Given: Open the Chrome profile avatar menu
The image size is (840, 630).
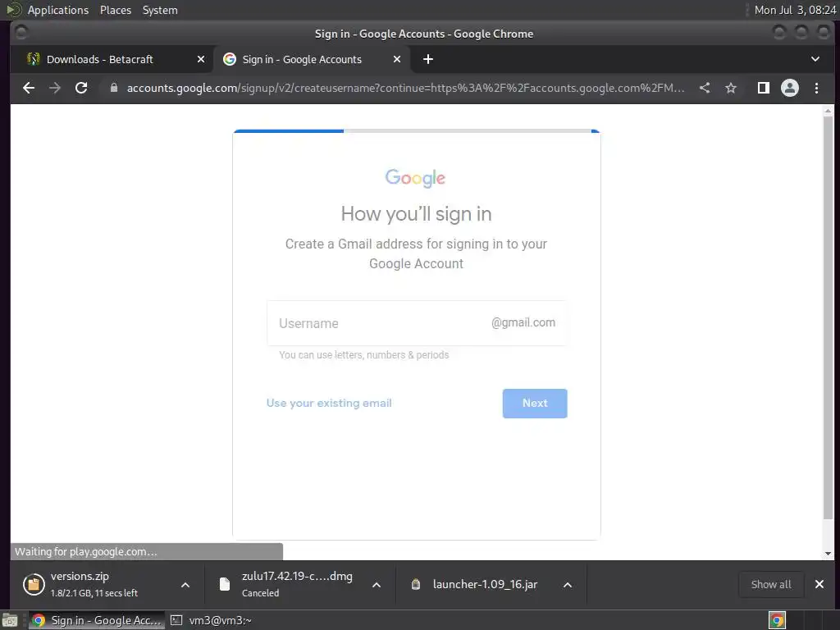Looking at the screenshot, I should [x=790, y=88].
